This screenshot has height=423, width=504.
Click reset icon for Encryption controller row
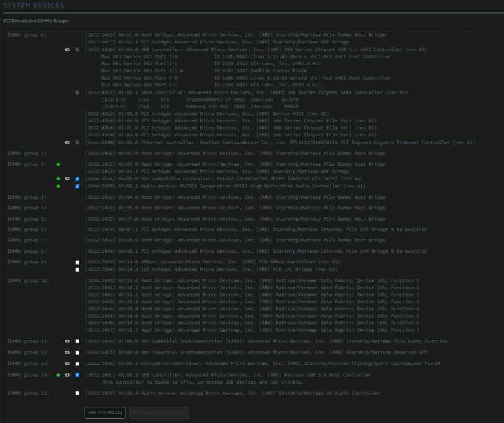(67, 363)
